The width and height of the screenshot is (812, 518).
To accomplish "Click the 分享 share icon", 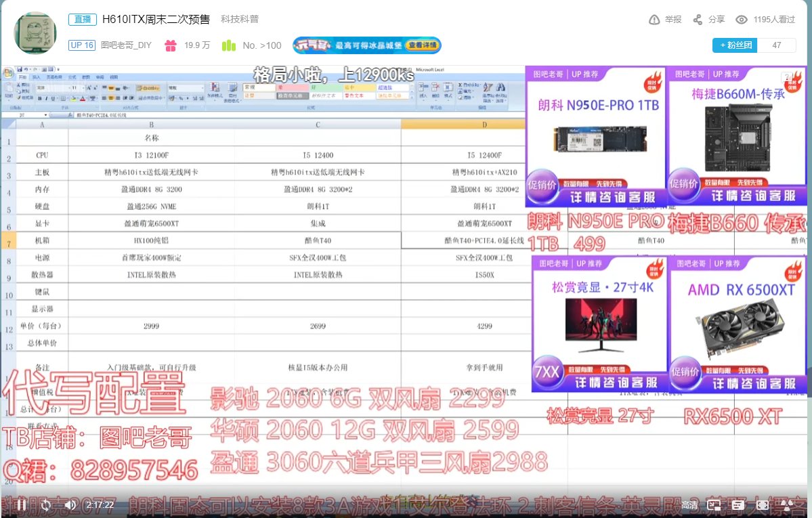I will [698, 20].
